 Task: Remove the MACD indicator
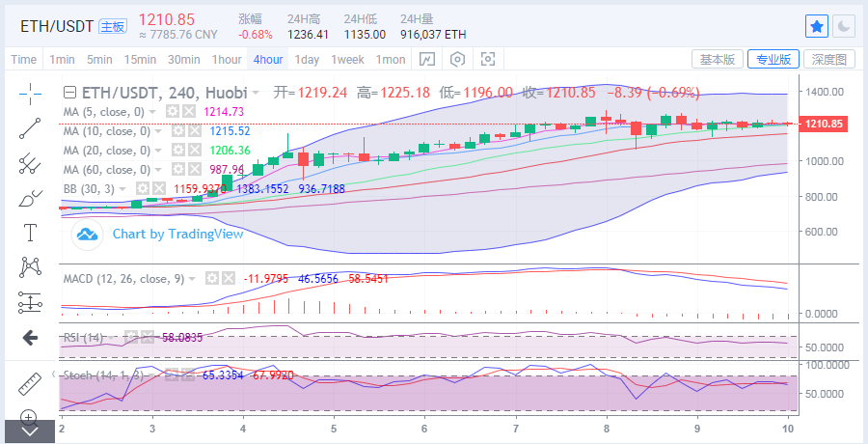(228, 279)
